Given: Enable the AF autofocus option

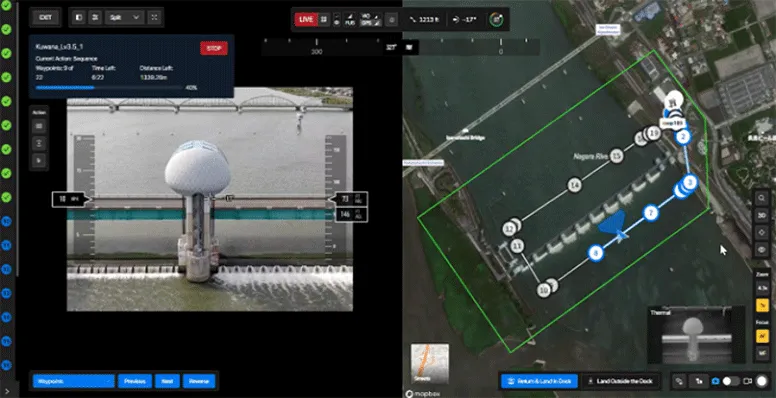Looking at the screenshot, I should (x=762, y=337).
